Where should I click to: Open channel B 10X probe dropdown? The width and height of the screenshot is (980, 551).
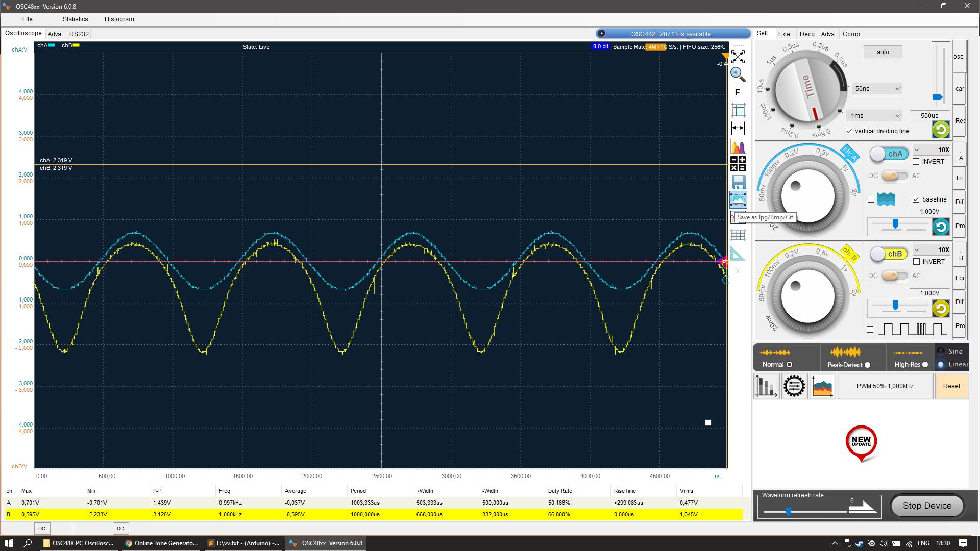[932, 249]
